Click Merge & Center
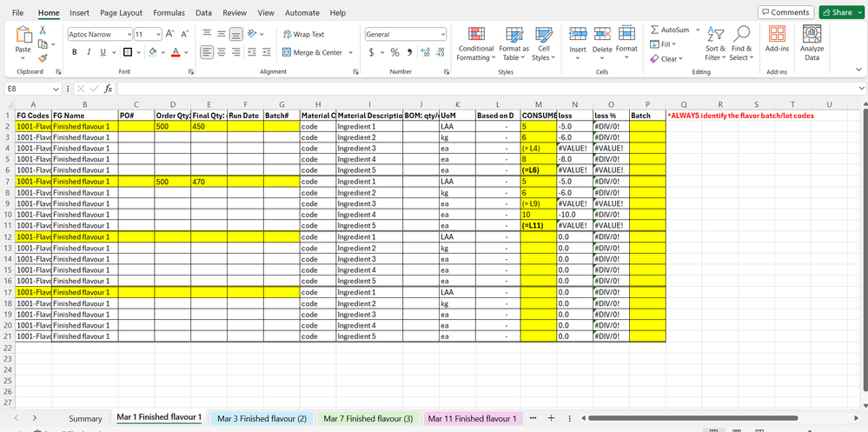This screenshot has height=432, width=868. (312, 53)
